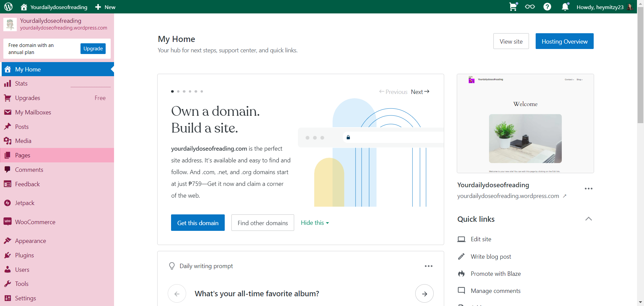Open the Help question mark icon

click(547, 7)
